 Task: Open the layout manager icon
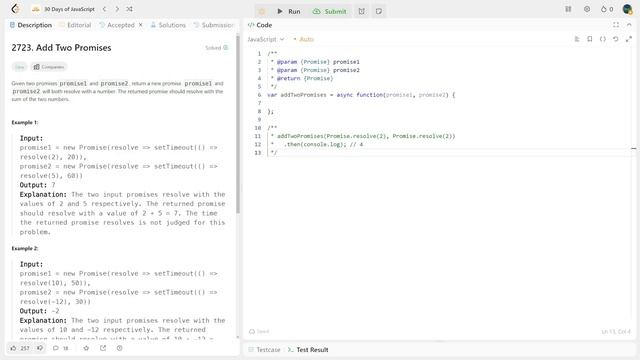[x=568, y=9]
